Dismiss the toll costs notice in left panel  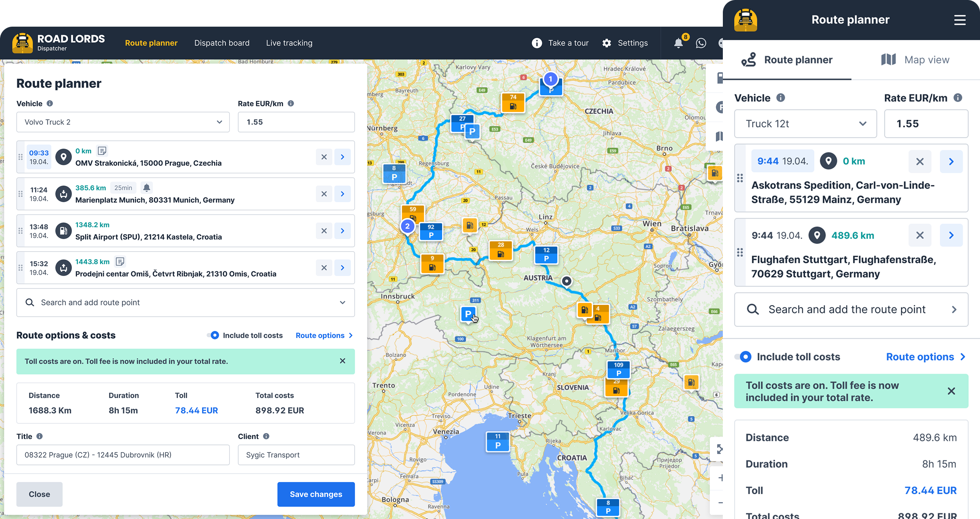click(342, 361)
